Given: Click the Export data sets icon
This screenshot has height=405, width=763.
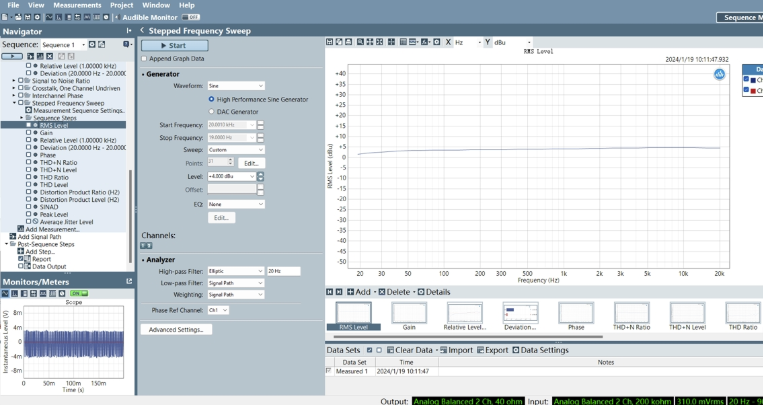Looking at the screenshot, I should (x=479, y=350).
